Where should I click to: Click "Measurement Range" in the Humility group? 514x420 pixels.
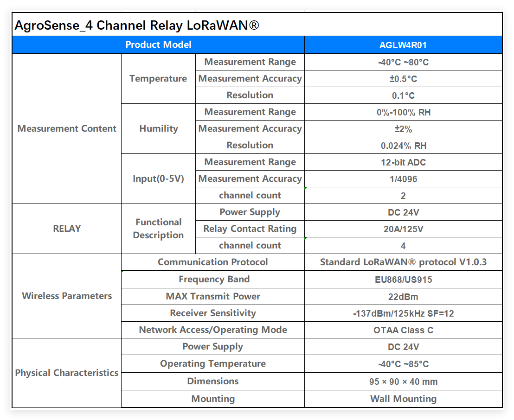pos(250,112)
